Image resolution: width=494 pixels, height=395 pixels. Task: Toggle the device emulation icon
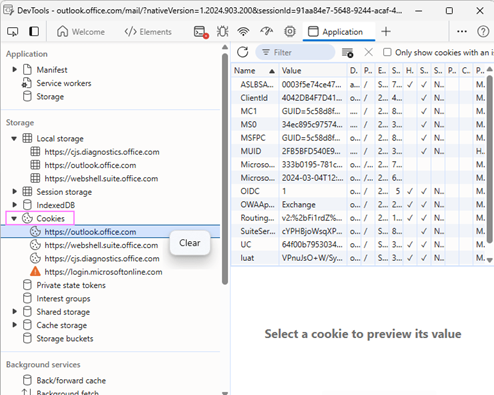[x=34, y=32]
